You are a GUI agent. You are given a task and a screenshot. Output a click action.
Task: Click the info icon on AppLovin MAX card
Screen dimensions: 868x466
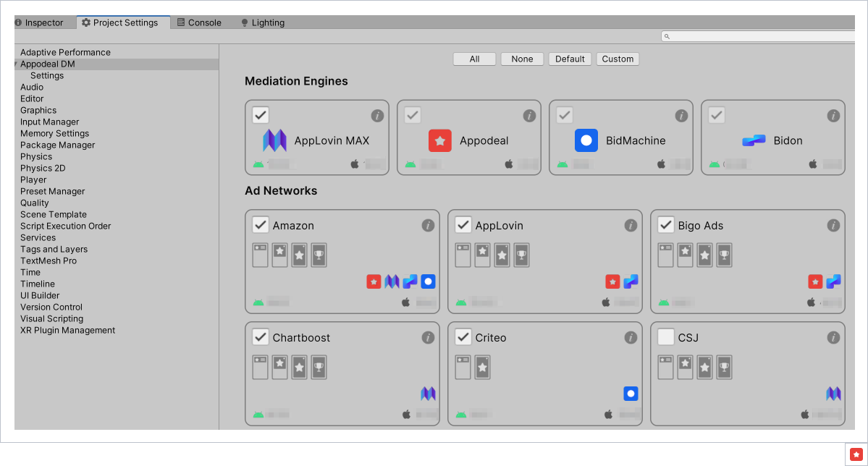[x=377, y=116]
